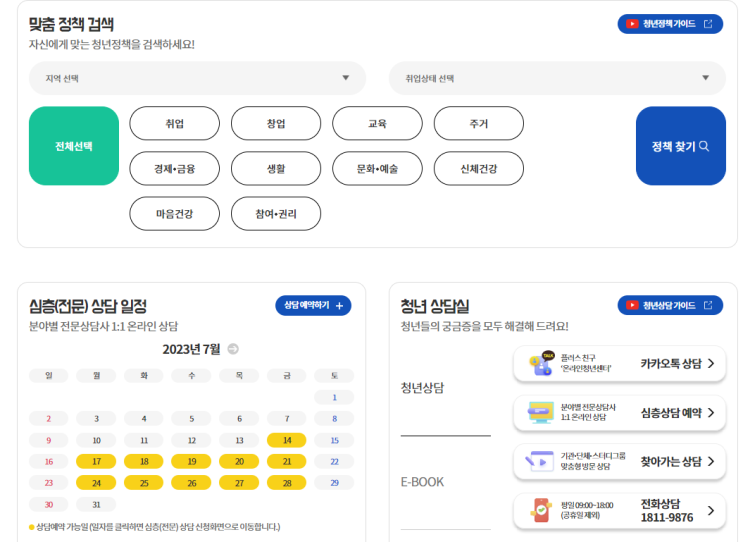This screenshot has width=743, height=542.
Task: Click the chevron on 심층상담 예약
Action: [x=711, y=412]
